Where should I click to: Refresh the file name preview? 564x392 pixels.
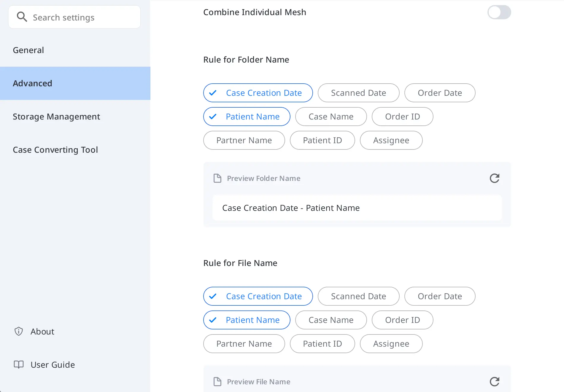pos(494,382)
